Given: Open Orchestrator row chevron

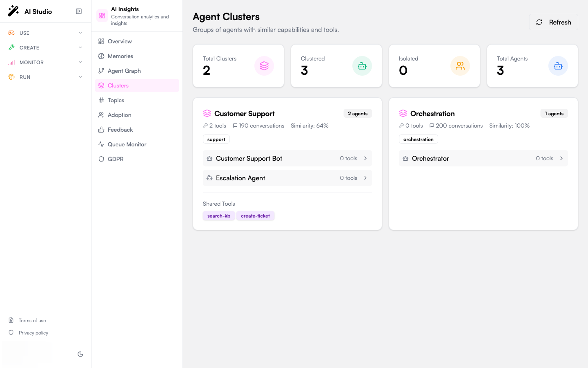Looking at the screenshot, I should coord(561,158).
